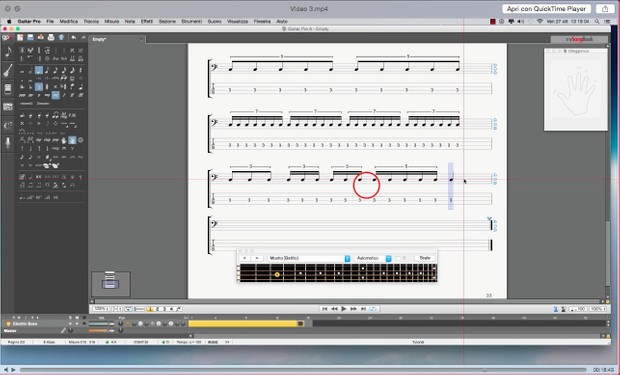
Task: Open the zoom percentage dropdown
Action: (x=101, y=309)
